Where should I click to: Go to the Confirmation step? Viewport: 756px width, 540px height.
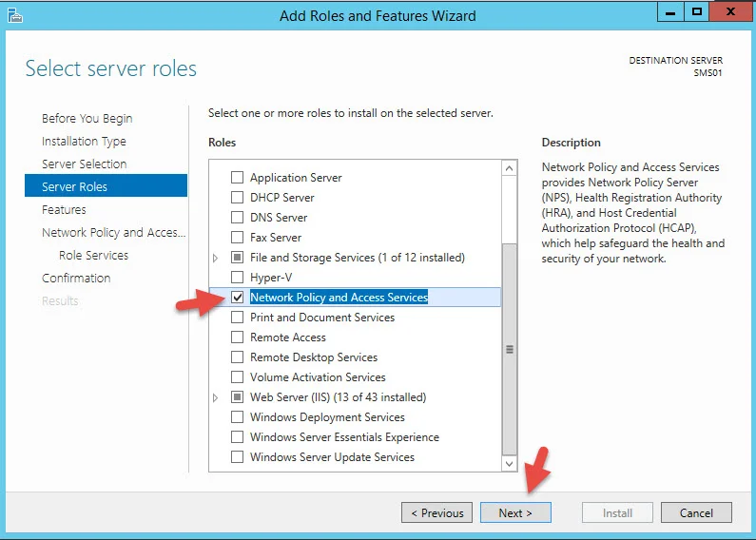[x=76, y=279]
